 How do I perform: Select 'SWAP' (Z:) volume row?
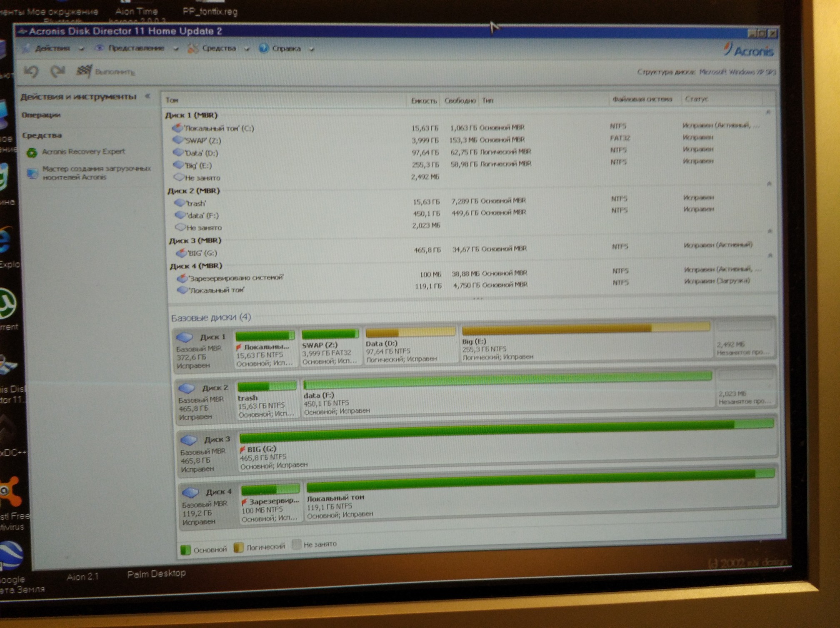(x=203, y=141)
